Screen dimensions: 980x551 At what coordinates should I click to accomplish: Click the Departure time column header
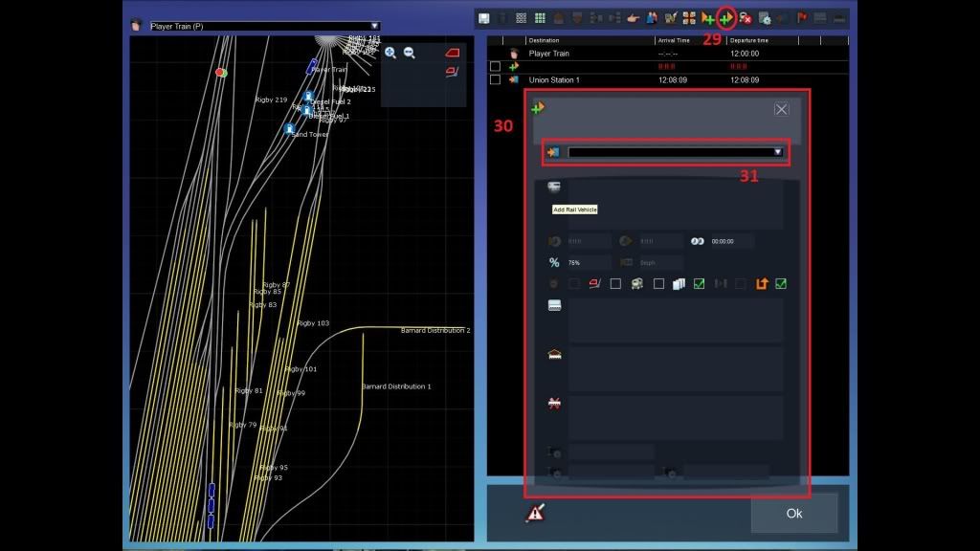[748, 40]
